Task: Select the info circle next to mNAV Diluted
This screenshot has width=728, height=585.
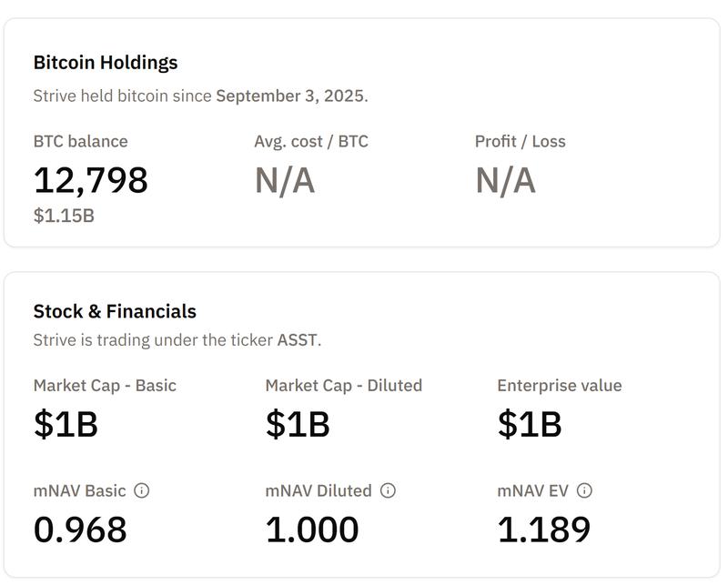Action: pyautogui.click(x=387, y=491)
